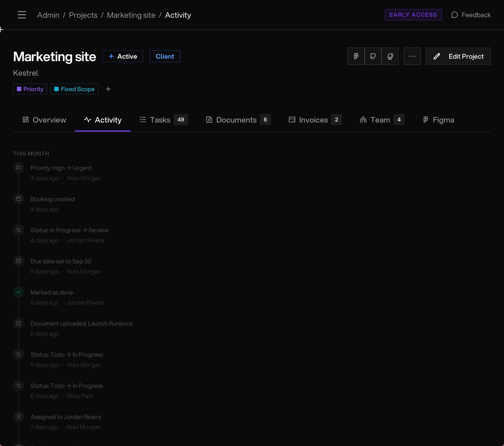This screenshot has height=446, width=504.
Task: Open the Active status dropdown
Action: (123, 56)
